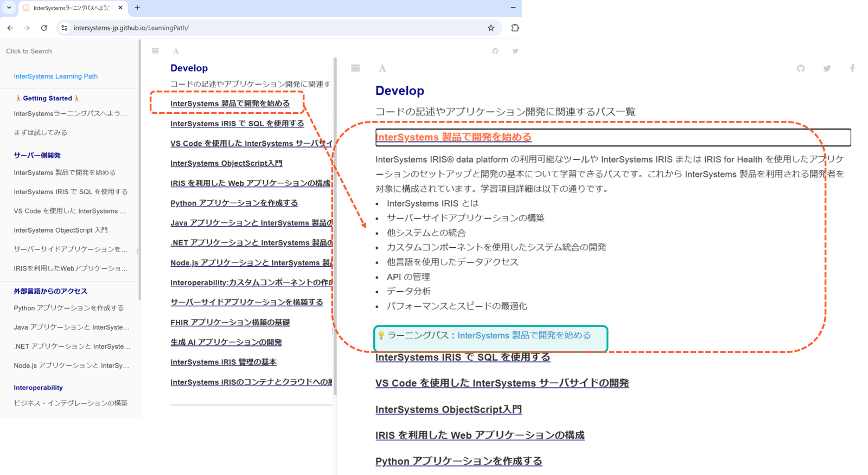Screen dimensions: 868x475
Task: Follow the ラーニングパス link in the teal box
Action: click(524, 336)
